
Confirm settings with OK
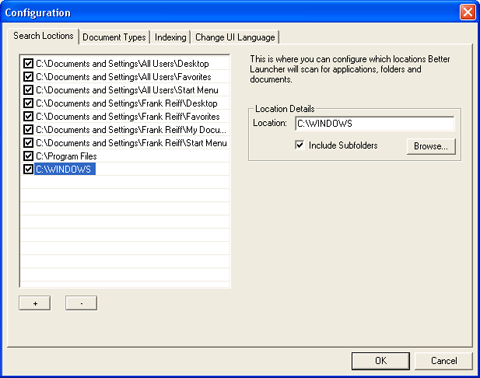381,361
